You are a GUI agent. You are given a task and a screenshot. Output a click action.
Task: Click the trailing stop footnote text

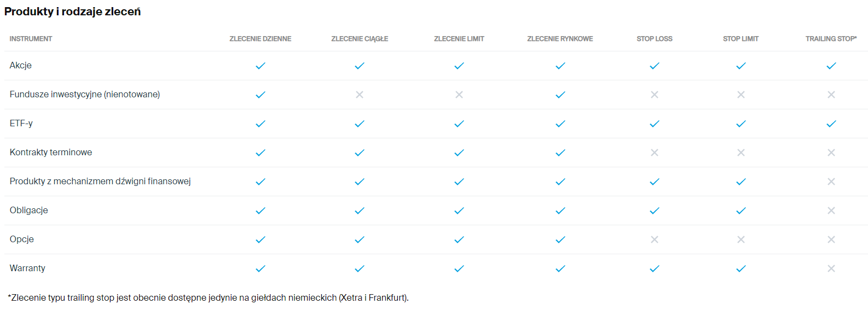pos(208,298)
